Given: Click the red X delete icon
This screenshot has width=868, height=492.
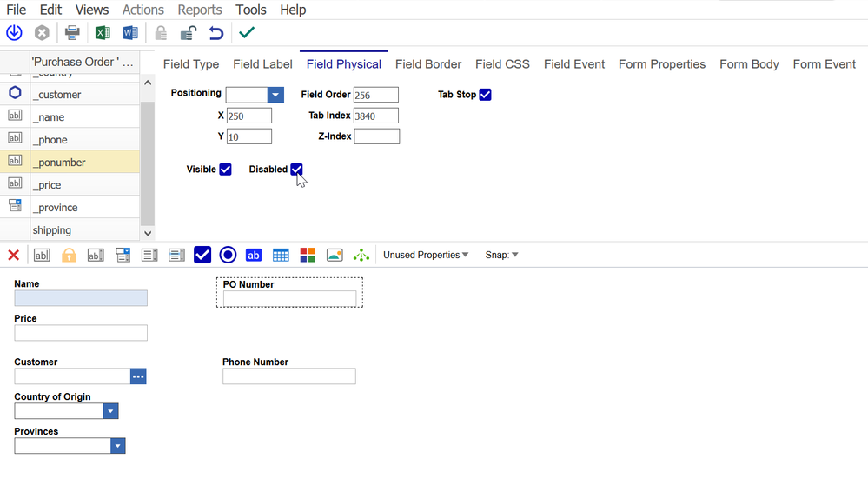Looking at the screenshot, I should tap(14, 255).
